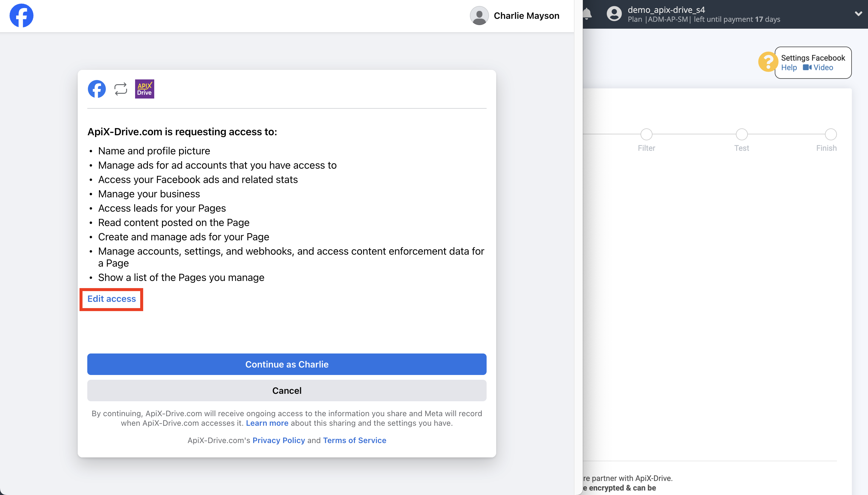Viewport: 868px width, 495px height.
Task: Click the sync arrows icon between Facebook and ApiX
Action: pyautogui.click(x=120, y=88)
